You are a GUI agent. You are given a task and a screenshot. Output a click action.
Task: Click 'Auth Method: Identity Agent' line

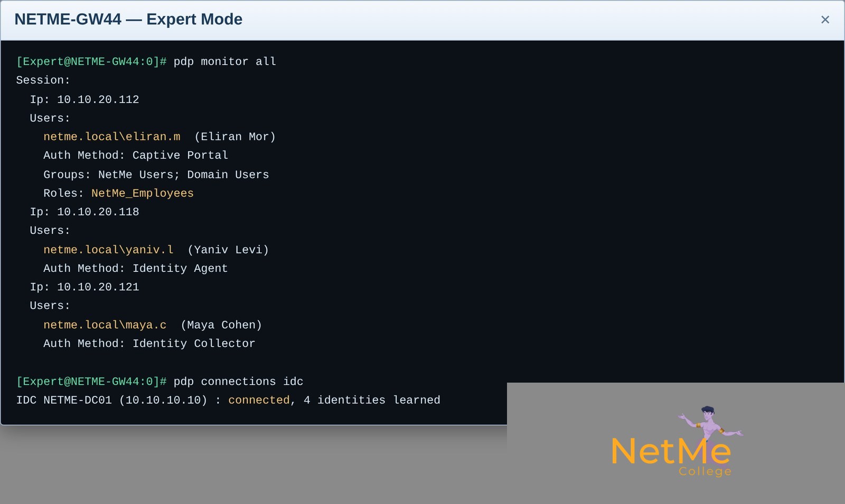click(136, 268)
